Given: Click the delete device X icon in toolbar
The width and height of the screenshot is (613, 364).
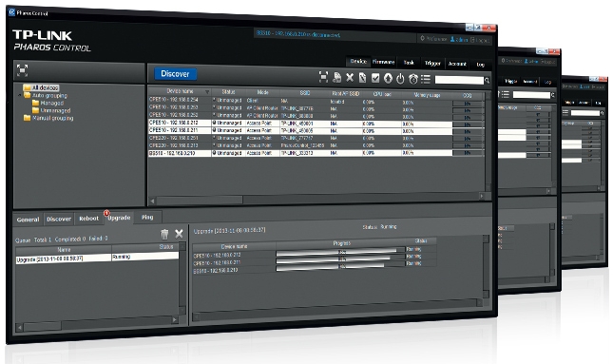Looking at the screenshot, I should (x=350, y=78).
